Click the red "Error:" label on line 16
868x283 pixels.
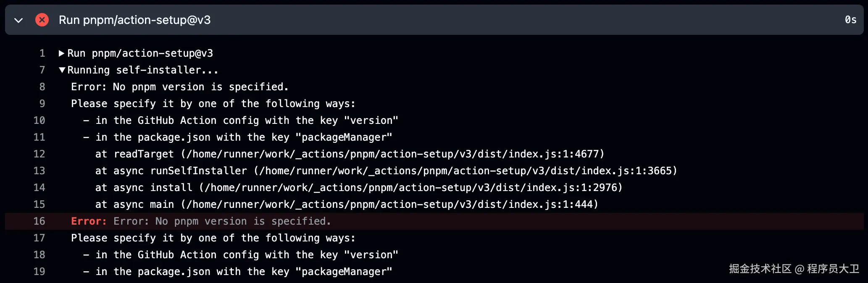pos(89,221)
